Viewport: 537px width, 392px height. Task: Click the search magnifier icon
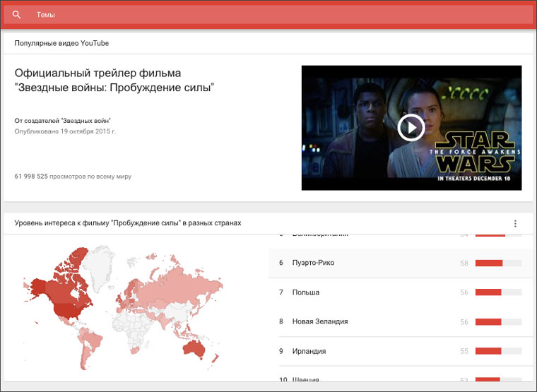point(16,15)
